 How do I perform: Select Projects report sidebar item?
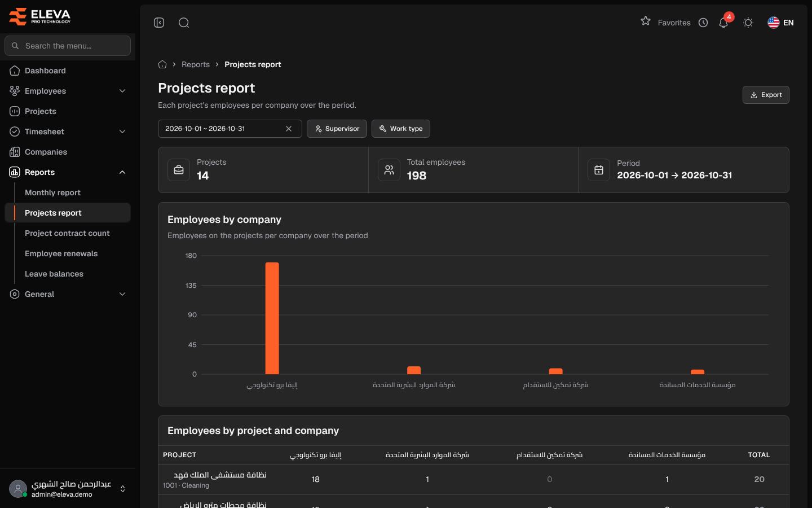pyautogui.click(x=68, y=213)
